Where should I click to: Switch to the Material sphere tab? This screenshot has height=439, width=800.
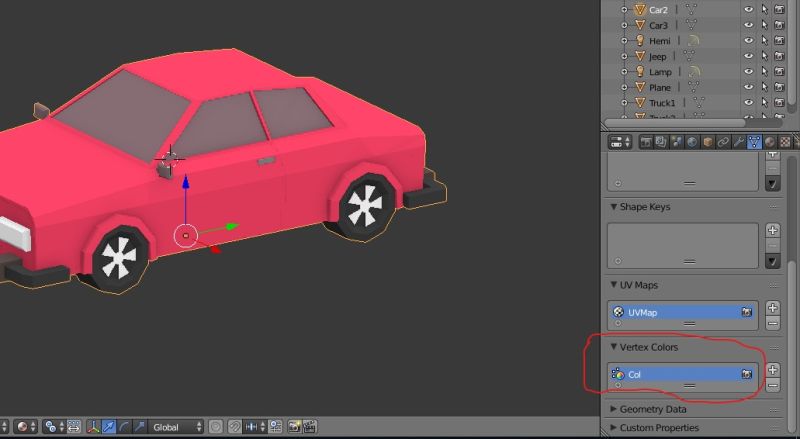pos(769,142)
